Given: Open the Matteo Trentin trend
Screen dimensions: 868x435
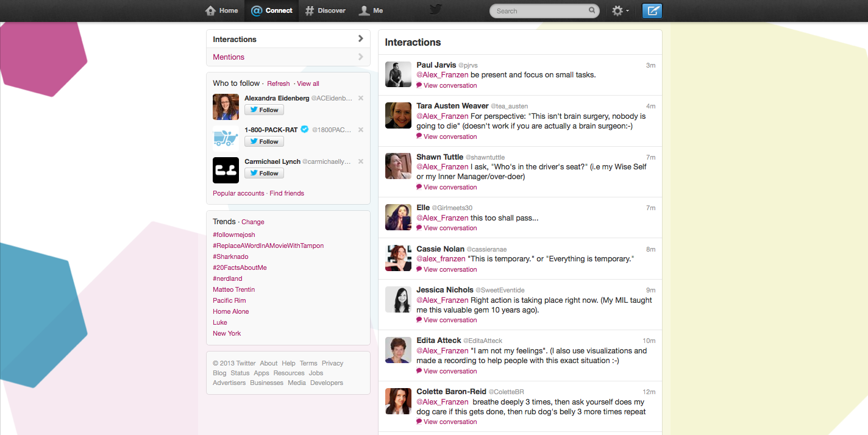Looking at the screenshot, I should (x=234, y=289).
